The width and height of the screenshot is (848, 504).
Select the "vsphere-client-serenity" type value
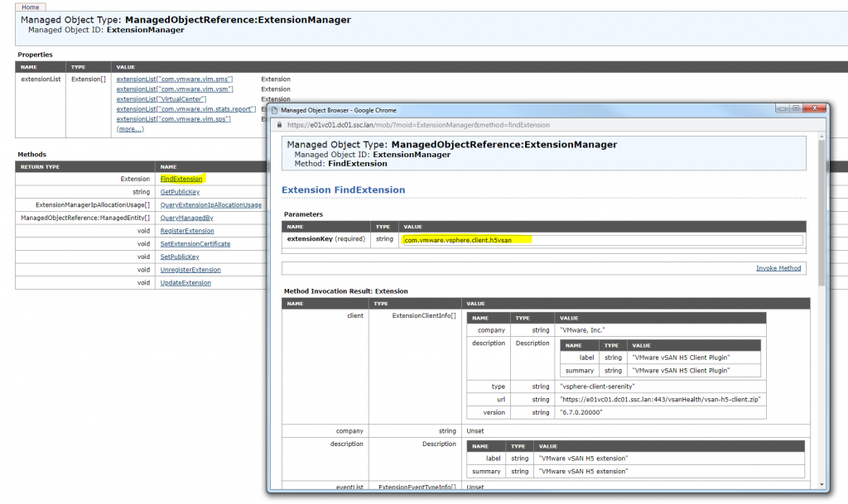pyautogui.click(x=597, y=386)
